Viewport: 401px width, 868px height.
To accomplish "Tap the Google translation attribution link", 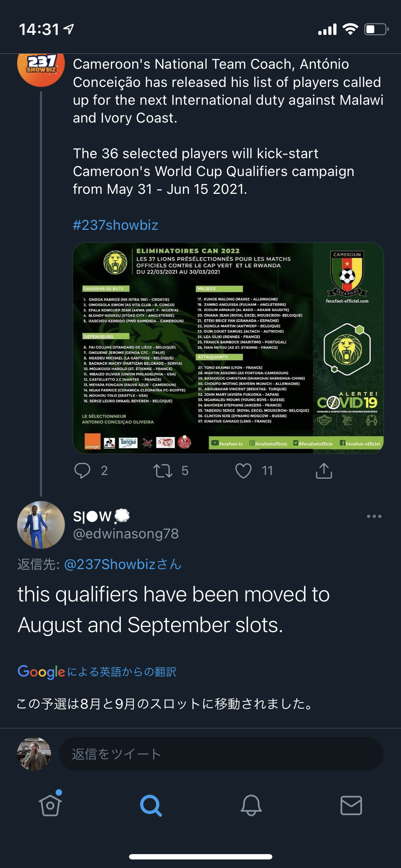I will coord(97,672).
